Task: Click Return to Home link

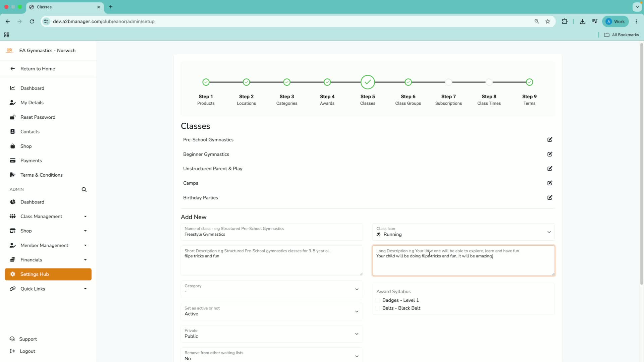Action: point(38,69)
